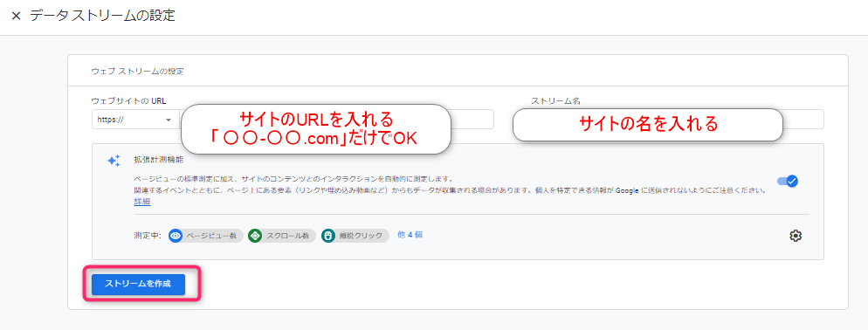Toggle the enhanced measurement switch off
The width and height of the screenshot is (868, 330).
[x=787, y=181]
